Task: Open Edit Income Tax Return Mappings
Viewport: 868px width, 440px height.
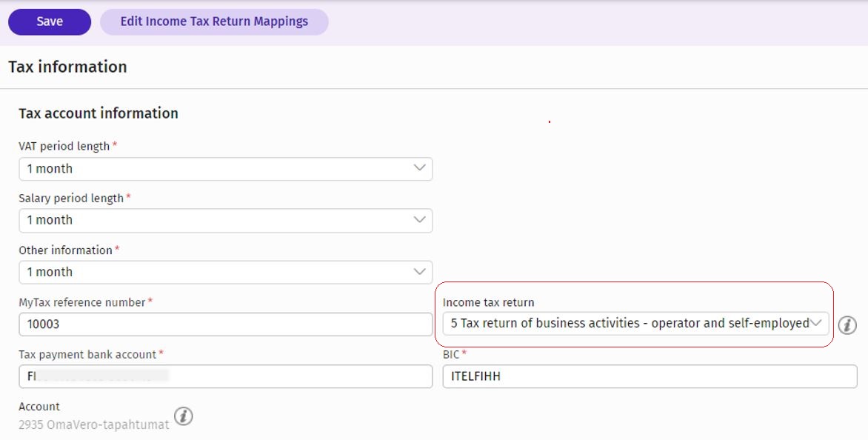Action: tap(214, 21)
